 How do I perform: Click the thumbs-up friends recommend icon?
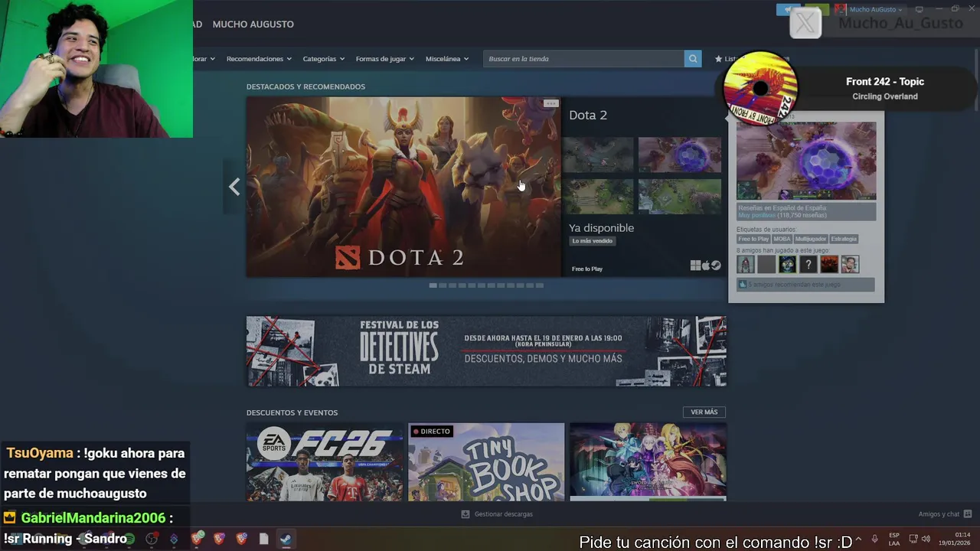pos(742,285)
